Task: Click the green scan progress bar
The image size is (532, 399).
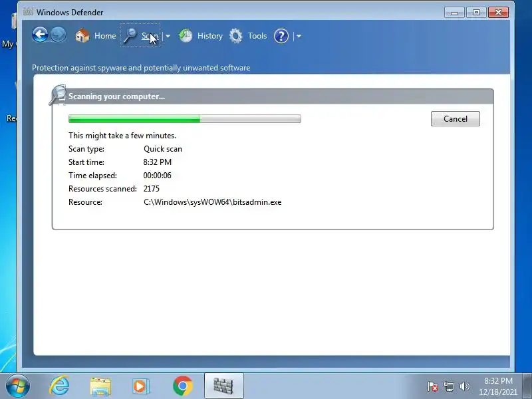Action: [185, 118]
